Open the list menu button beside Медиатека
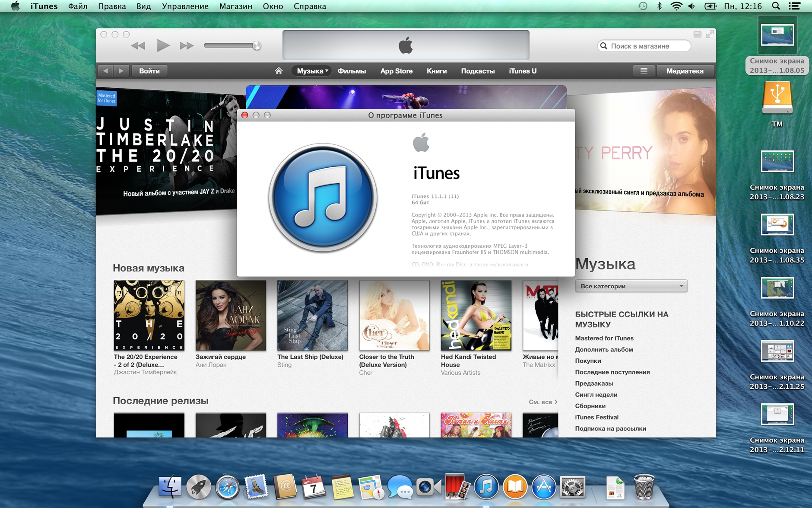 click(644, 71)
